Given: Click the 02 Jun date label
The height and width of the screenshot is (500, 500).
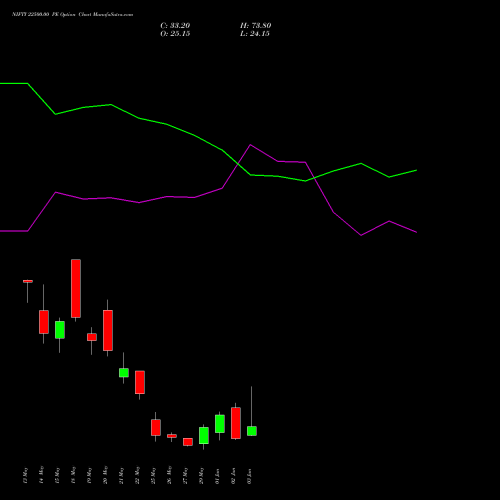Looking at the screenshot, I should tap(233, 476).
